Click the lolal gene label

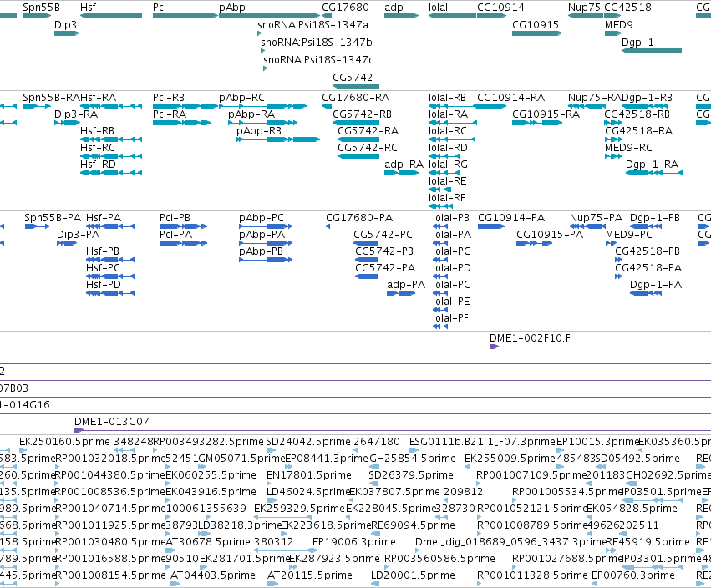(438, 8)
